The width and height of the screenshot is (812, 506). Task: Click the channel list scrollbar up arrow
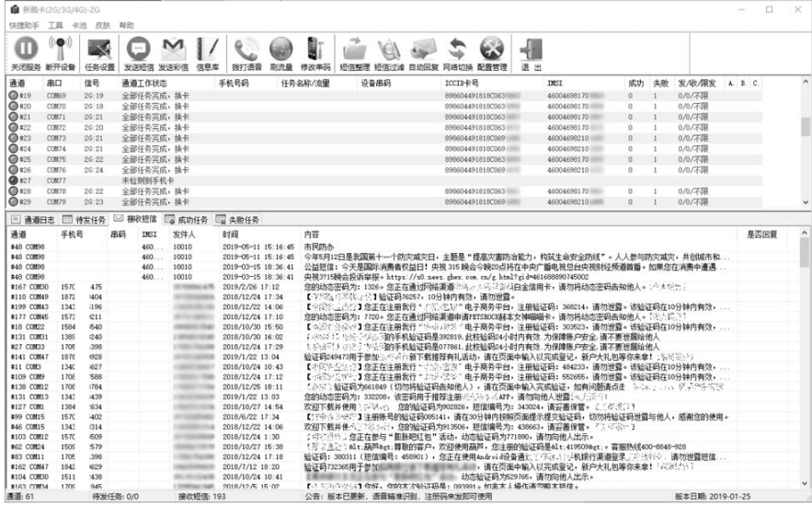tap(806, 82)
